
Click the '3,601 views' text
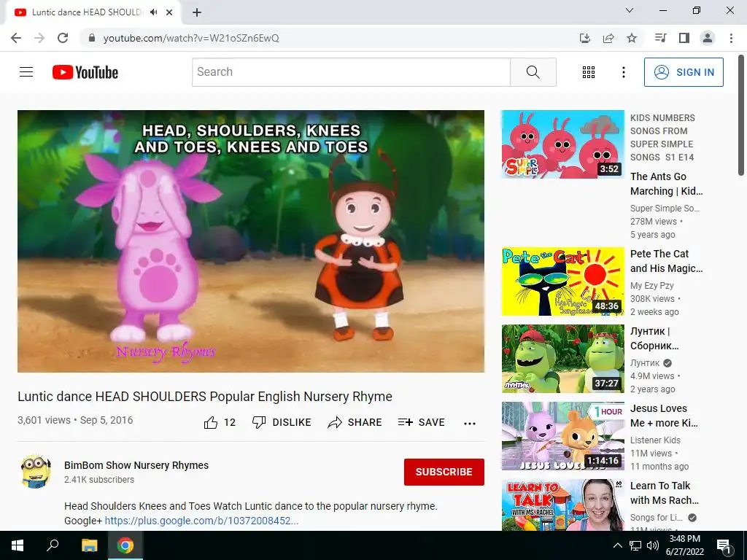click(x=44, y=420)
